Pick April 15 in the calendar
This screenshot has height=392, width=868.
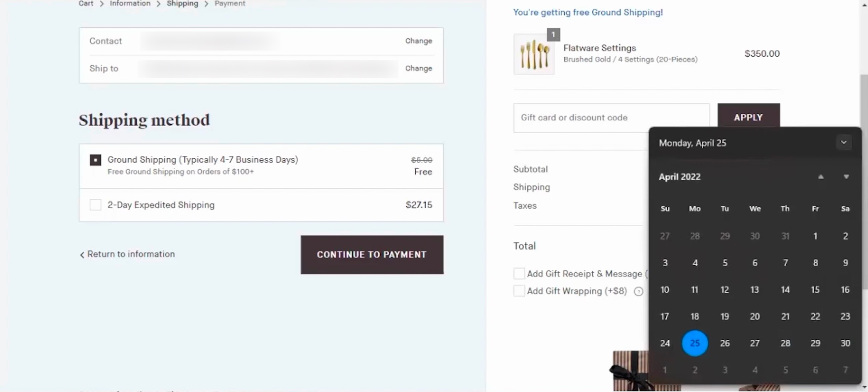click(x=815, y=289)
